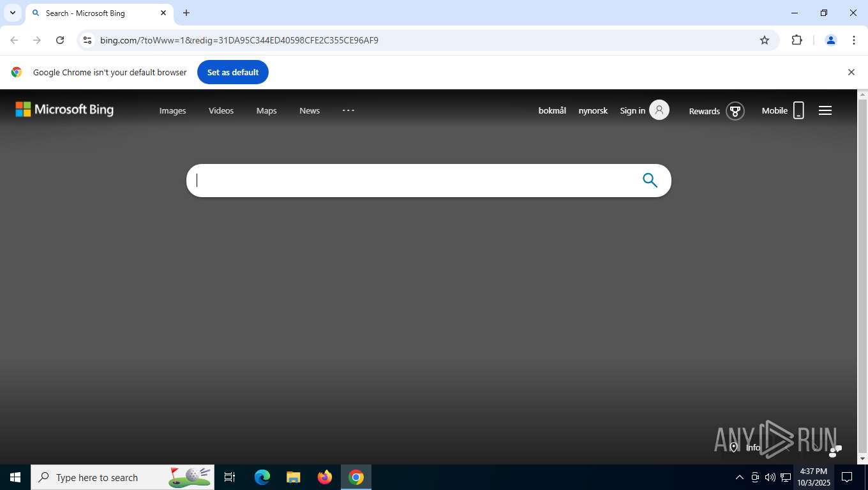Open the Images tab on Bing
Image resolution: width=868 pixels, height=490 pixels.
[x=172, y=110]
